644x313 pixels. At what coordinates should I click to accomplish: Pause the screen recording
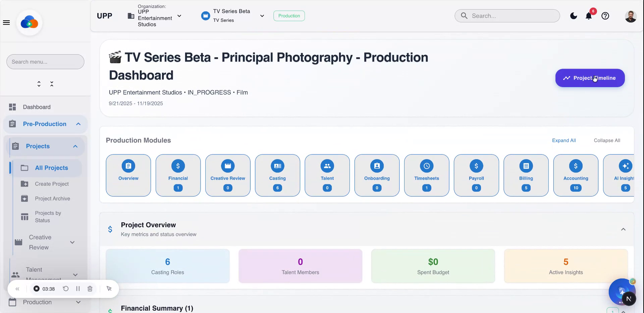click(77, 289)
